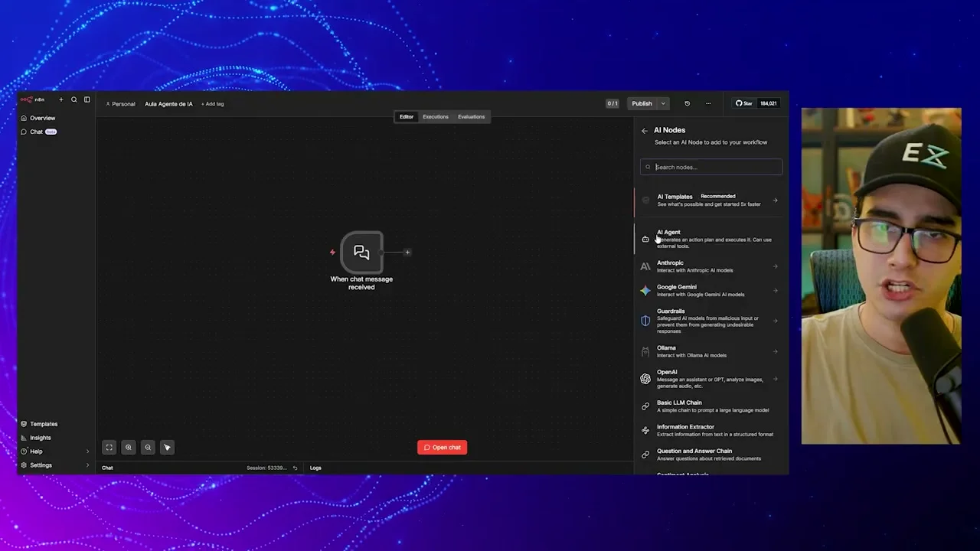
Task: Select the AI Agent node
Action: tap(711, 239)
